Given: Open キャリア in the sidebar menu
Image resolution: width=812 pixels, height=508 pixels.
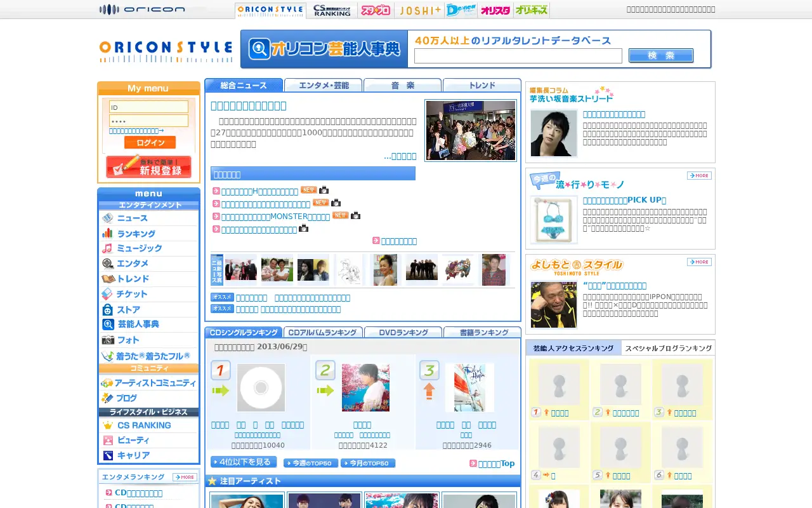Looking at the screenshot, I should pyautogui.click(x=148, y=455).
